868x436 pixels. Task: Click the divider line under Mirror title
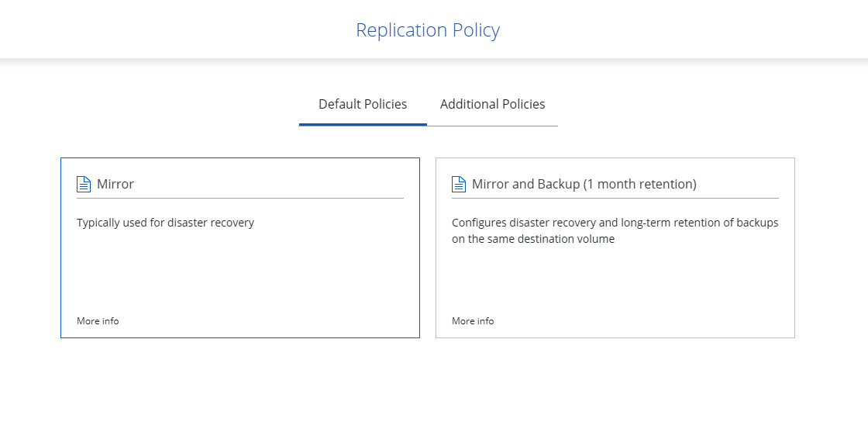[x=240, y=198]
